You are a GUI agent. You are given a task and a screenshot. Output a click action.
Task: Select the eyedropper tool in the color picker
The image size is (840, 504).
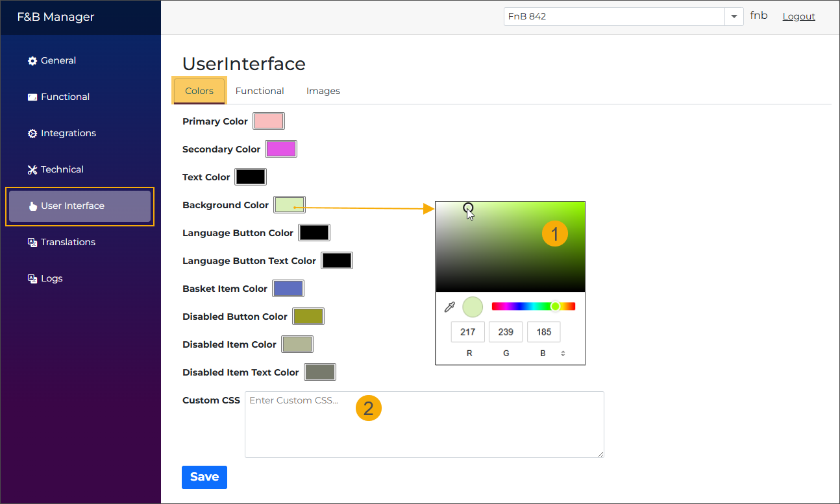(x=449, y=306)
